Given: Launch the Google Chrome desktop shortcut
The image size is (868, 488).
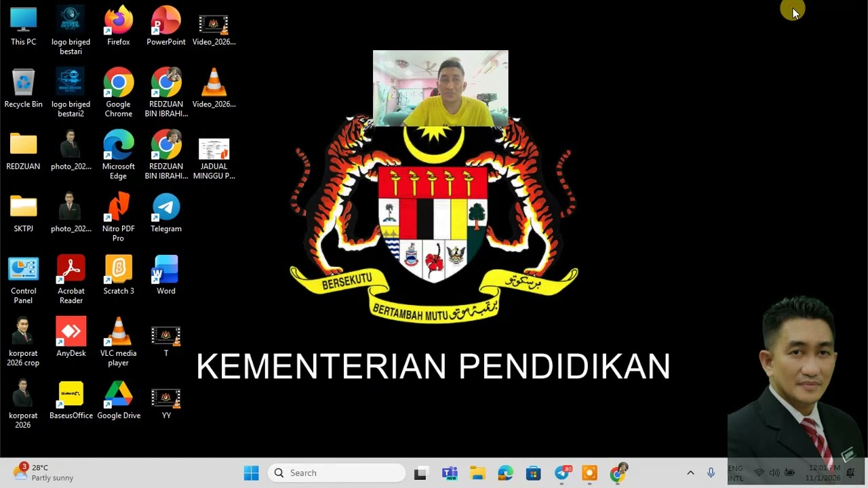Looking at the screenshot, I should coord(118,93).
